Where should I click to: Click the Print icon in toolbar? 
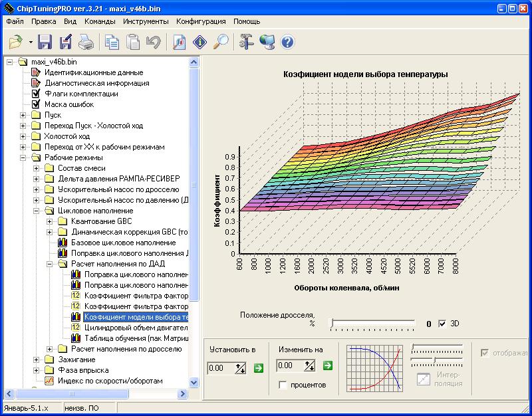pos(86,43)
